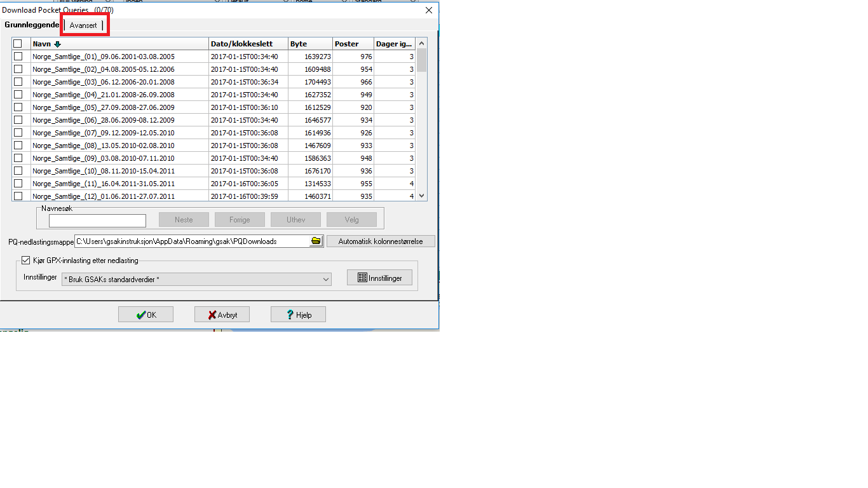Click into the Navnesøk search field
Screen dimensions: 868x488
97,220
